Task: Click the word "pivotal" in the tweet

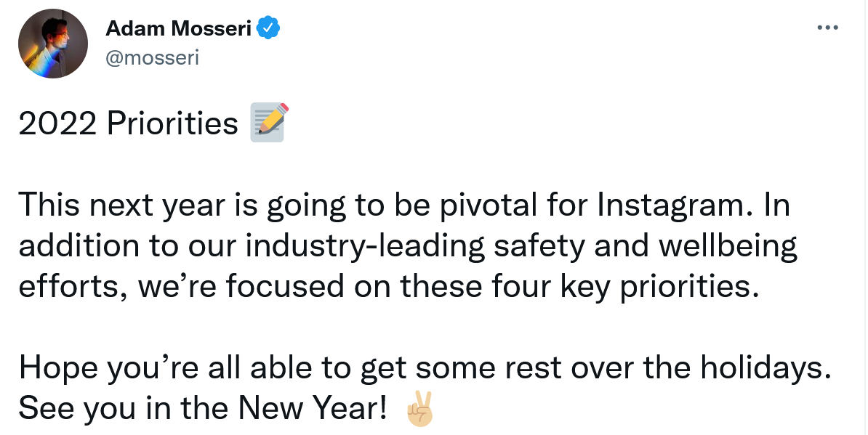Action: 489,205
